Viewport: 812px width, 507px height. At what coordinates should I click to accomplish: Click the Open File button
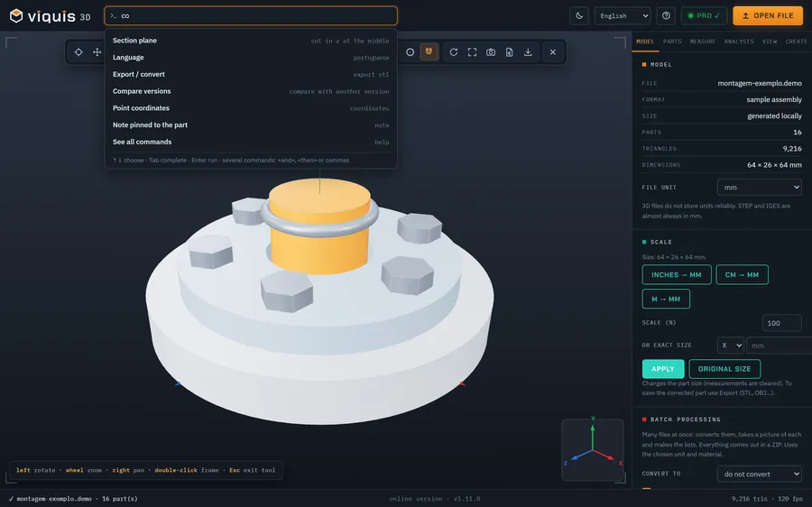point(768,15)
